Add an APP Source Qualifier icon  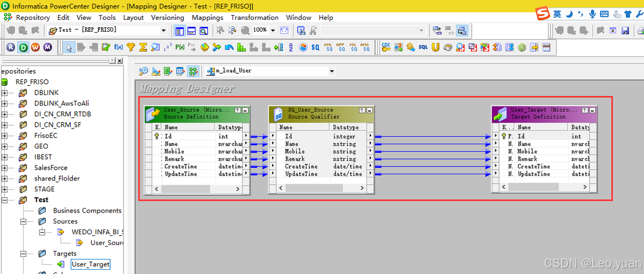pyautogui.click(x=340, y=47)
